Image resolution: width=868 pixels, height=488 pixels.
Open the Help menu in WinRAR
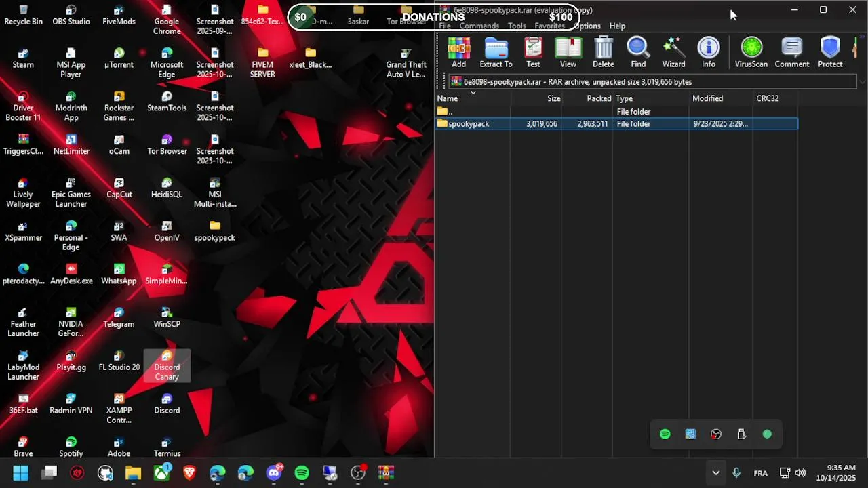point(617,26)
